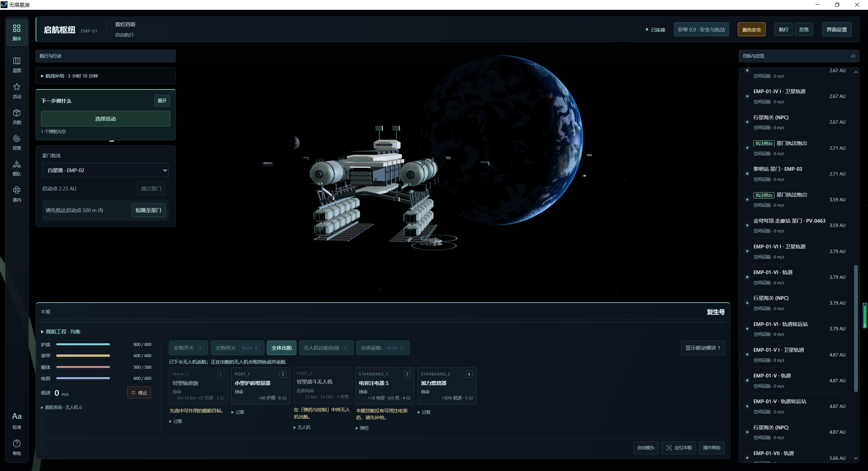The width and height of the screenshot is (868, 471).
Task: Open the 港内 in-port icon
Action: (x=17, y=194)
